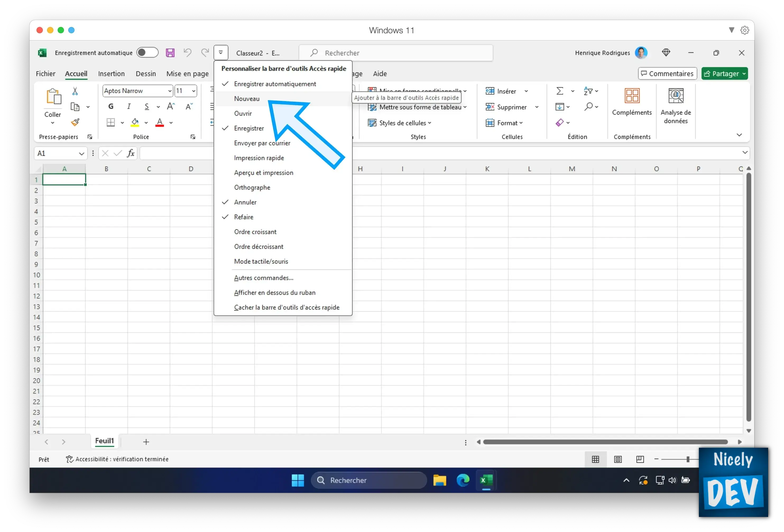Apply bold with the G button
This screenshot has width=784, height=532.
click(x=111, y=106)
